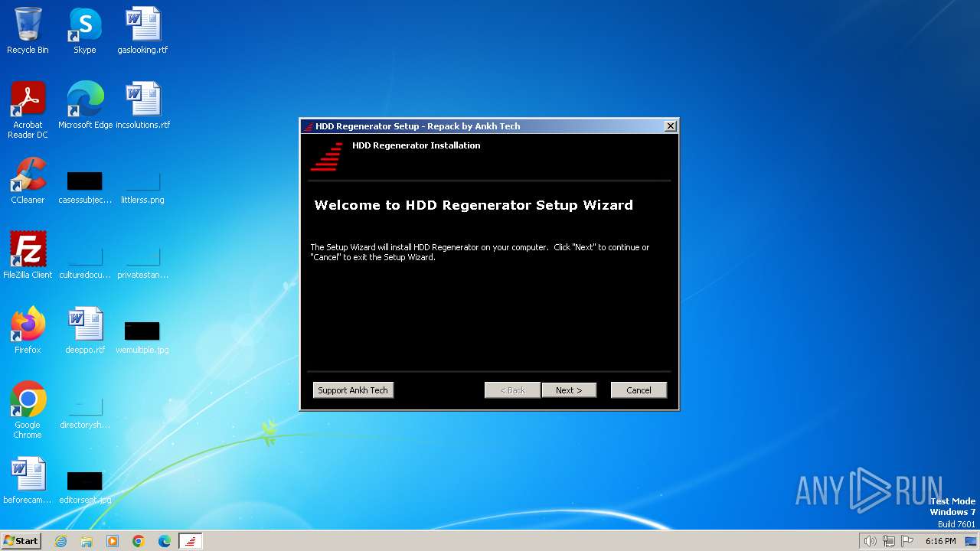Open Internet Explorer from the taskbar
Image resolution: width=980 pixels, height=551 pixels.
[x=60, y=541]
